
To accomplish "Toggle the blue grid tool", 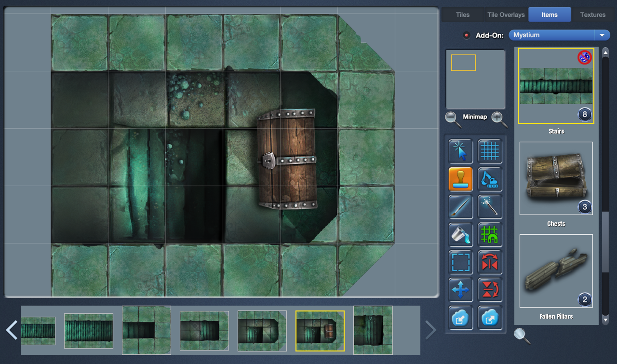I will tap(490, 151).
